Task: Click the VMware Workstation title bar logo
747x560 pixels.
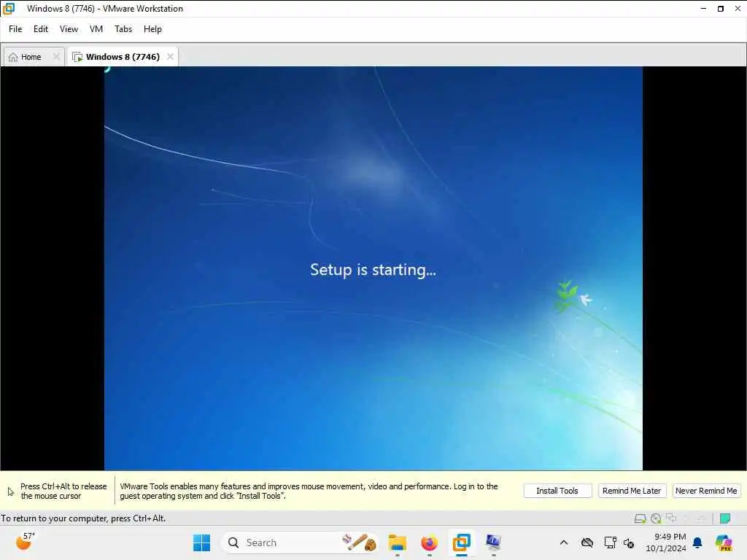Action: pos(9,9)
